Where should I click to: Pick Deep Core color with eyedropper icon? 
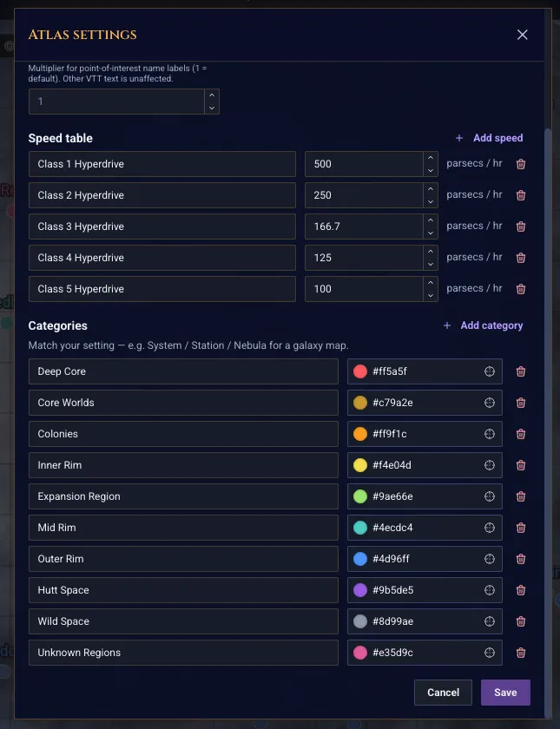point(490,371)
